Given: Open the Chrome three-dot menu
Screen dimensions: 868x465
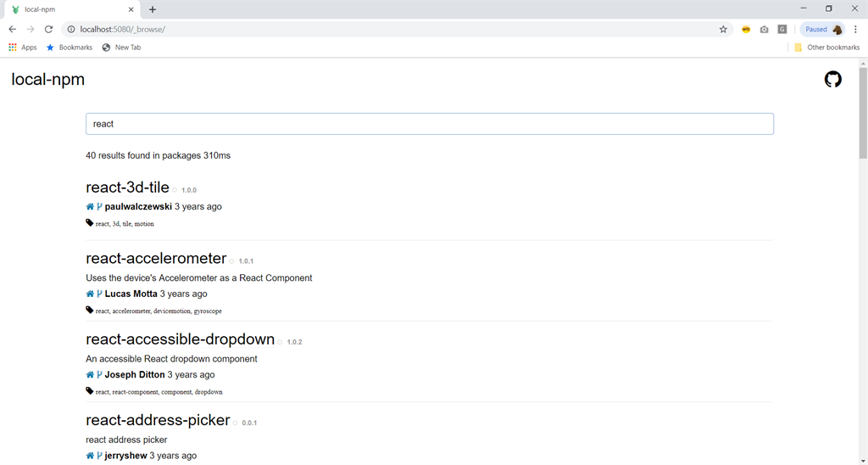Looking at the screenshot, I should tap(855, 29).
